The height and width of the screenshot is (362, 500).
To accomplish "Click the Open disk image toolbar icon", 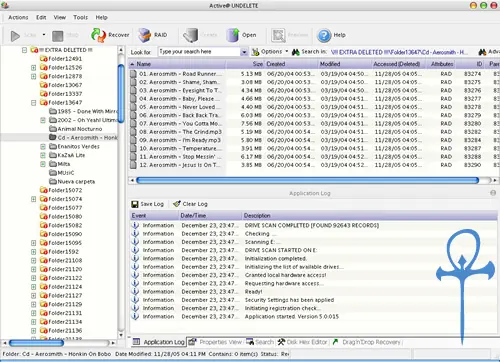I will pyautogui.click(x=233, y=35).
